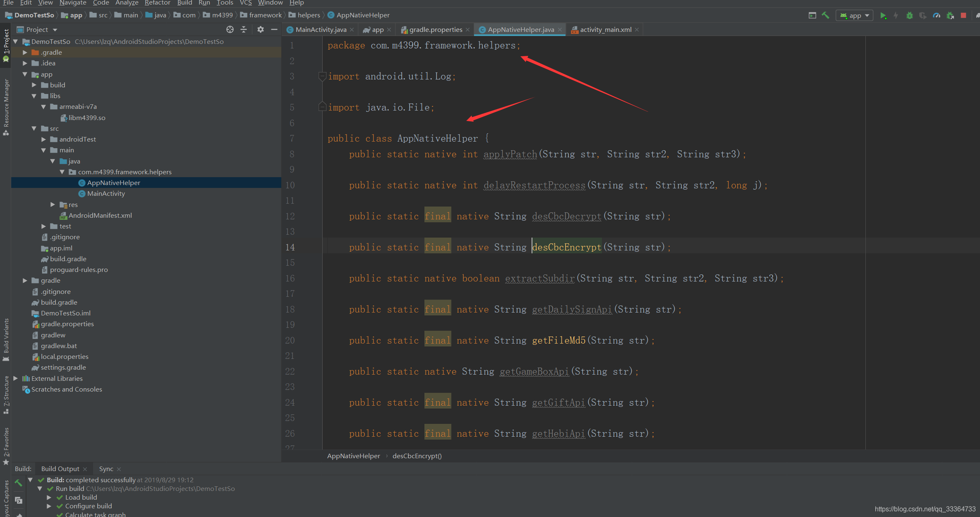Viewport: 980px width, 517px height.
Task: Expand the res folder
Action: pos(53,204)
